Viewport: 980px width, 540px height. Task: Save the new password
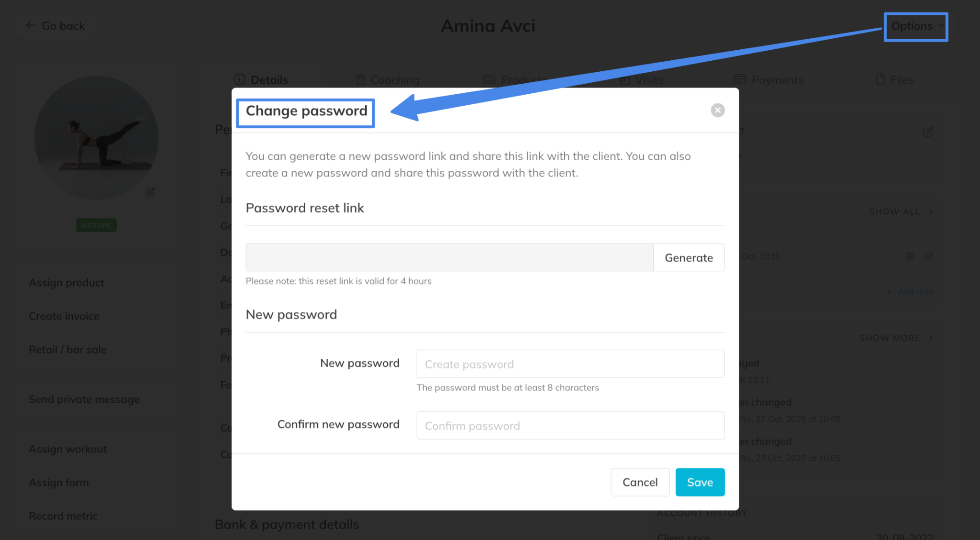click(x=700, y=482)
